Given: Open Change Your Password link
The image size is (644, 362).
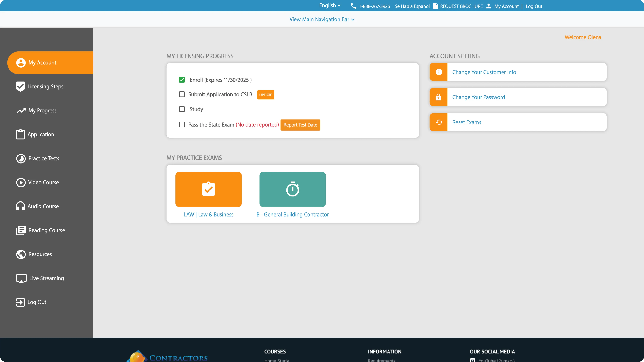Looking at the screenshot, I should pos(478,97).
